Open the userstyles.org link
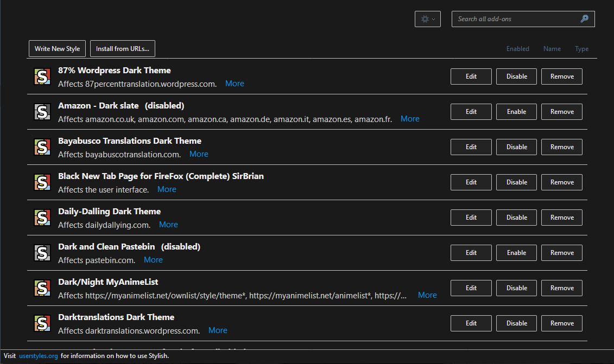 point(39,356)
